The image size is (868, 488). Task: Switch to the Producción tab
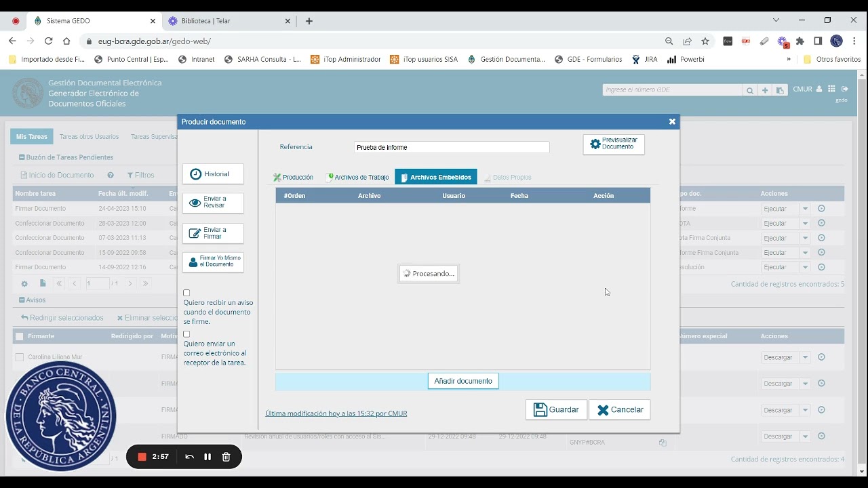[294, 177]
